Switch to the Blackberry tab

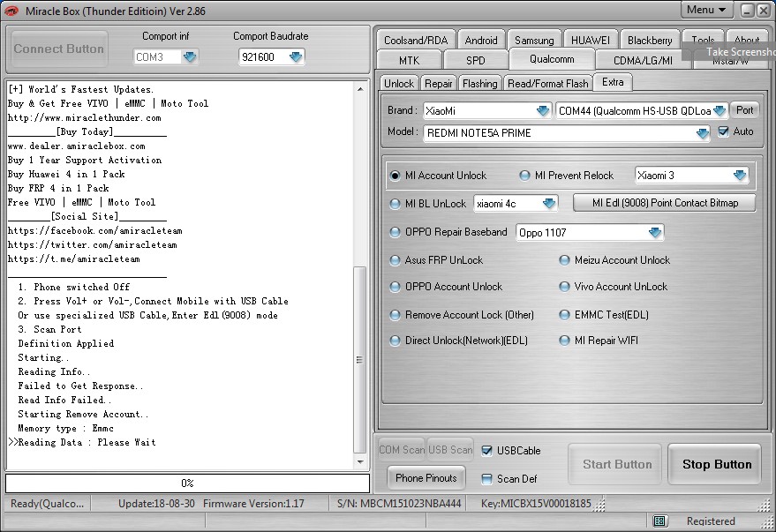649,40
